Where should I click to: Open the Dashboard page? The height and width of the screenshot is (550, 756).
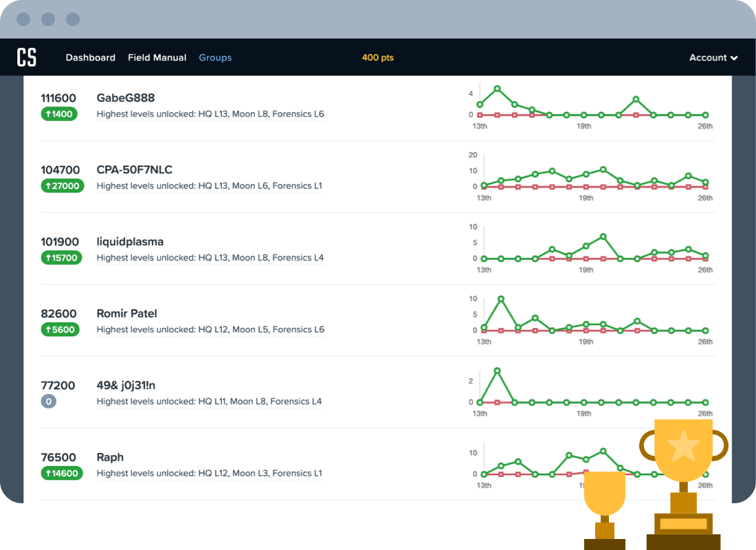click(90, 57)
